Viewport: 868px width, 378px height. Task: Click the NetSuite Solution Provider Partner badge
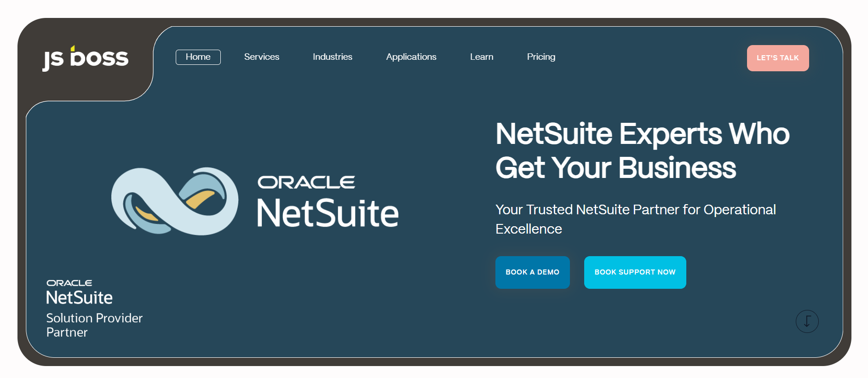click(94, 309)
